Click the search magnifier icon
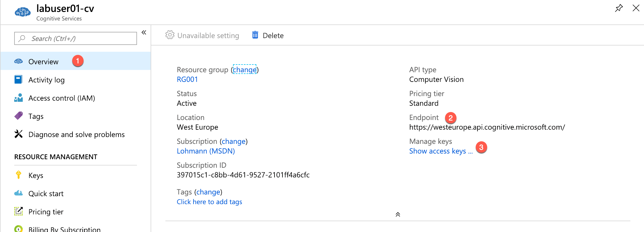 pyautogui.click(x=22, y=38)
